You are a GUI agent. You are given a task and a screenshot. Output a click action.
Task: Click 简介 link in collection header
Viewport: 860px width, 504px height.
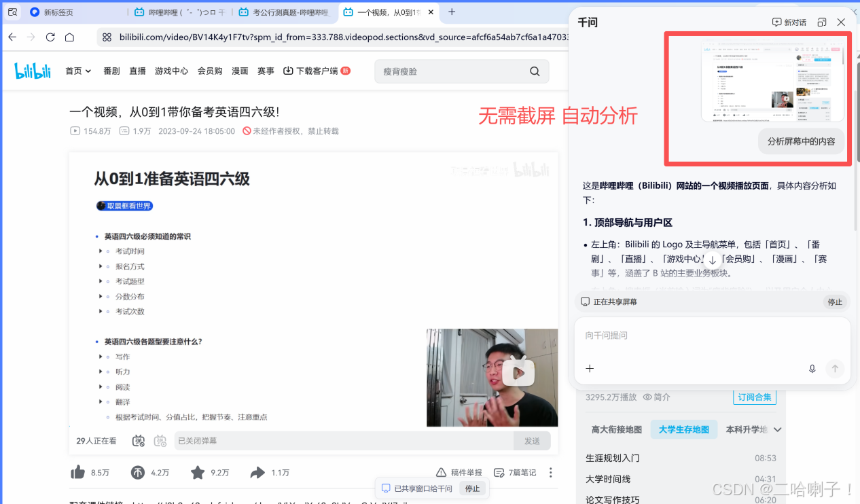(x=657, y=397)
